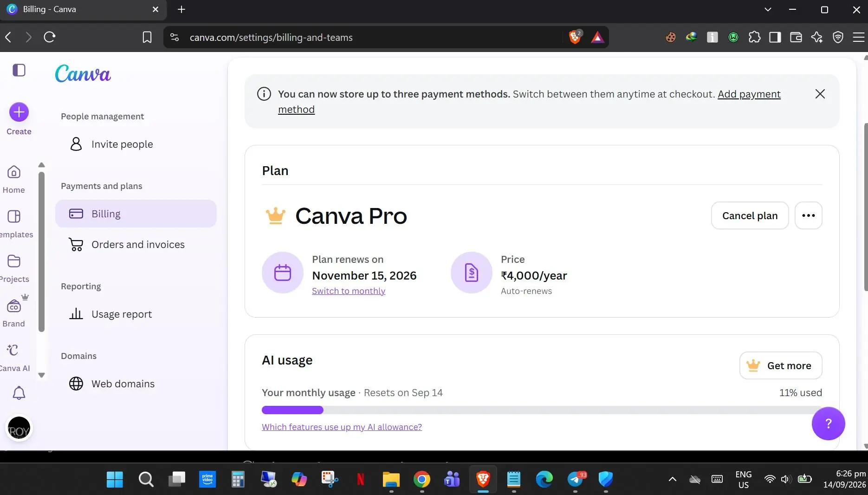
Task: Open the browser extensions puzzle icon
Action: (x=754, y=37)
